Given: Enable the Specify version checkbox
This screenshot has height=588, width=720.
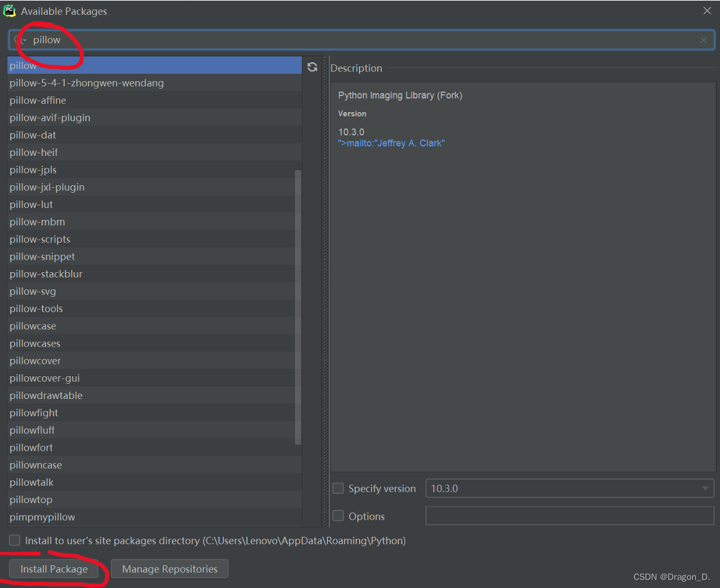Looking at the screenshot, I should click(x=338, y=488).
